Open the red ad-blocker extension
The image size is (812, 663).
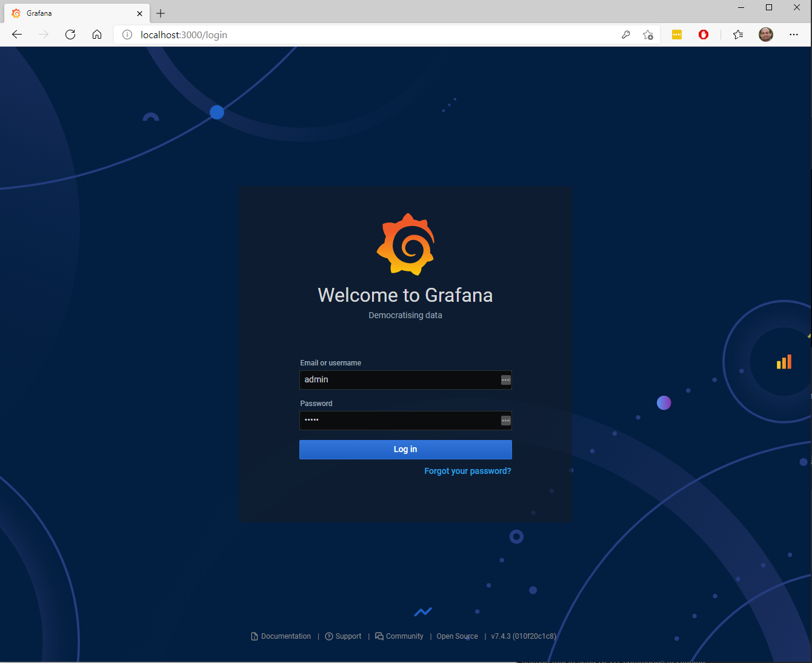tap(704, 35)
